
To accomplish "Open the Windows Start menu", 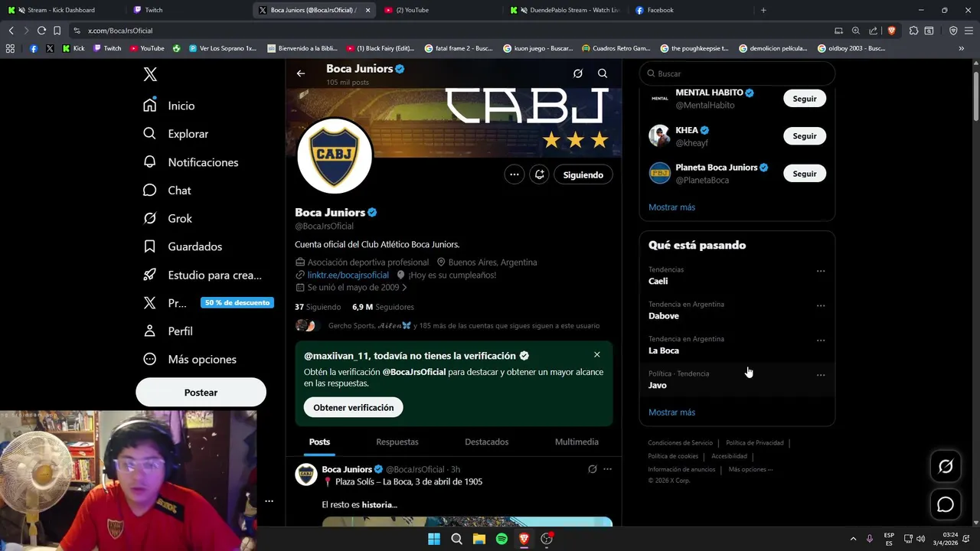I will [434, 539].
